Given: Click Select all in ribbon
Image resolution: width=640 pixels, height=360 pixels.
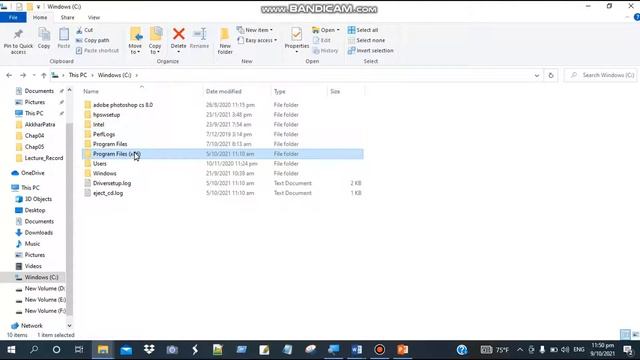Looking at the screenshot, I should point(363,30).
